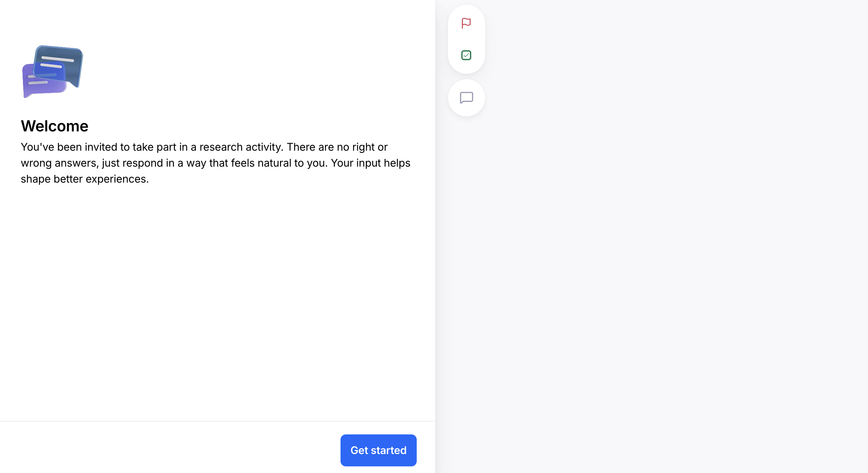Screen dimensions: 868x473
Task: Click the red flag icon
Action: [x=466, y=23]
